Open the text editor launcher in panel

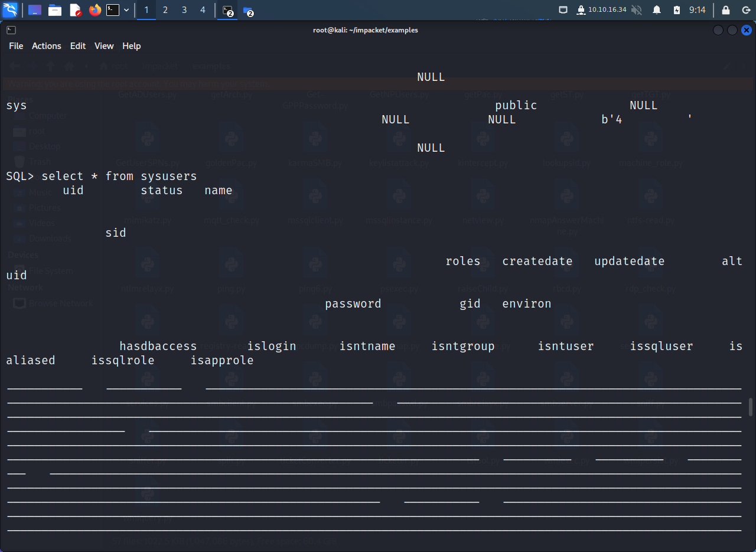point(75,10)
